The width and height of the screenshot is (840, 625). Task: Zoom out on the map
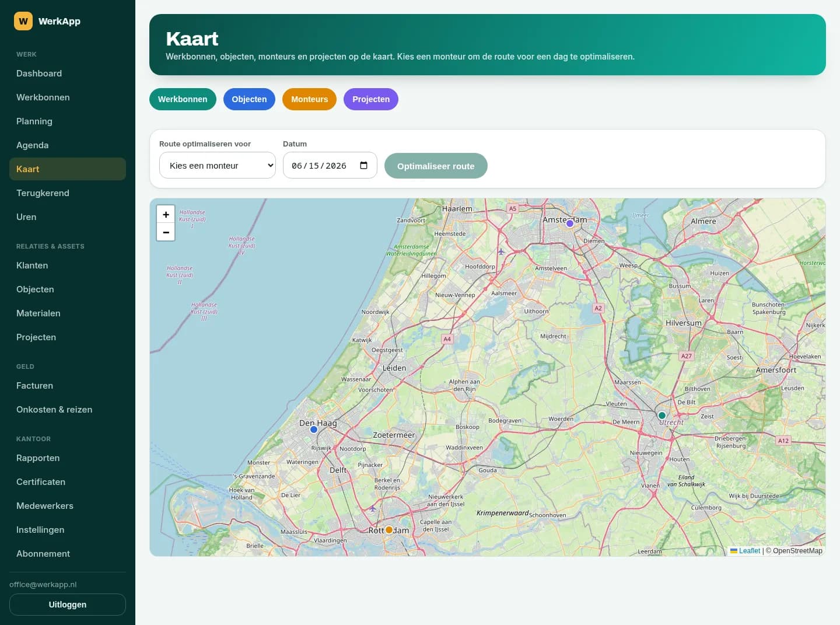(x=166, y=232)
